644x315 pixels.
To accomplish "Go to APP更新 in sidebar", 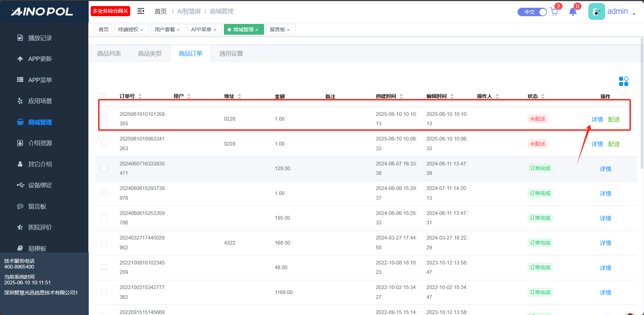I will tap(40, 59).
